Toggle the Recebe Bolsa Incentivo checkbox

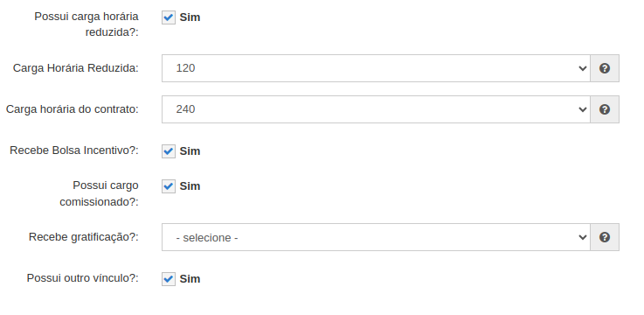[169, 150]
